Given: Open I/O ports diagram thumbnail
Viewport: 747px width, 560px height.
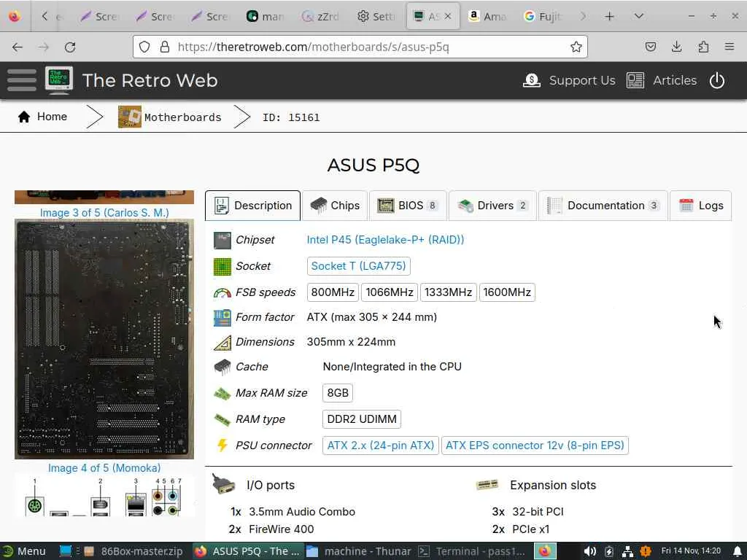Looking at the screenshot, I should (x=104, y=496).
